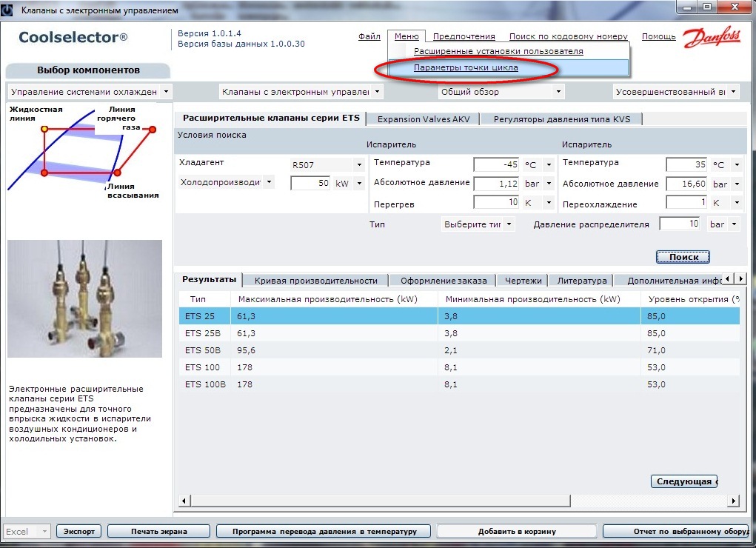756x548 pixels.
Task: Open the Переохлаждение K unit dropdown
Action: pyautogui.click(x=737, y=203)
